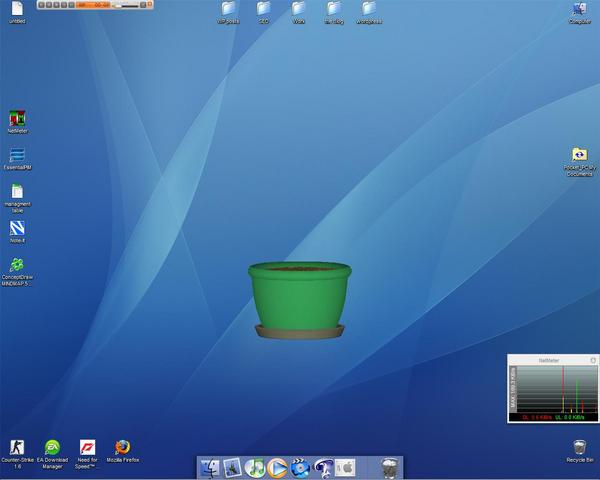Open the Preview-style picture icon in dock
Image resolution: width=600 pixels, height=480 pixels.
click(232, 468)
